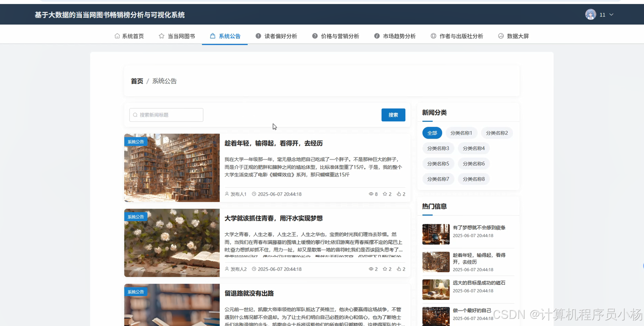
Task: Click the blue 搜索 button
Action: tap(393, 115)
